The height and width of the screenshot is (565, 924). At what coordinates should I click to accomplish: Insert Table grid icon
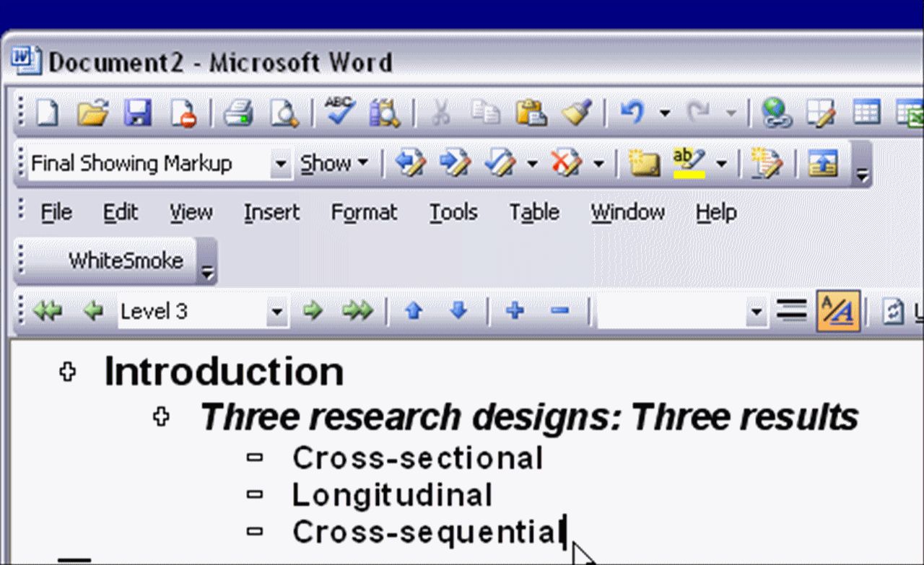coord(866,113)
